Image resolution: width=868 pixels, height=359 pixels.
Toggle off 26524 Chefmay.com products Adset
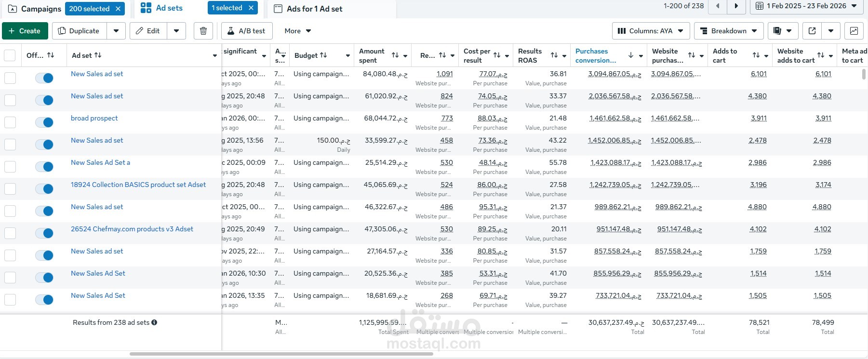(x=44, y=233)
